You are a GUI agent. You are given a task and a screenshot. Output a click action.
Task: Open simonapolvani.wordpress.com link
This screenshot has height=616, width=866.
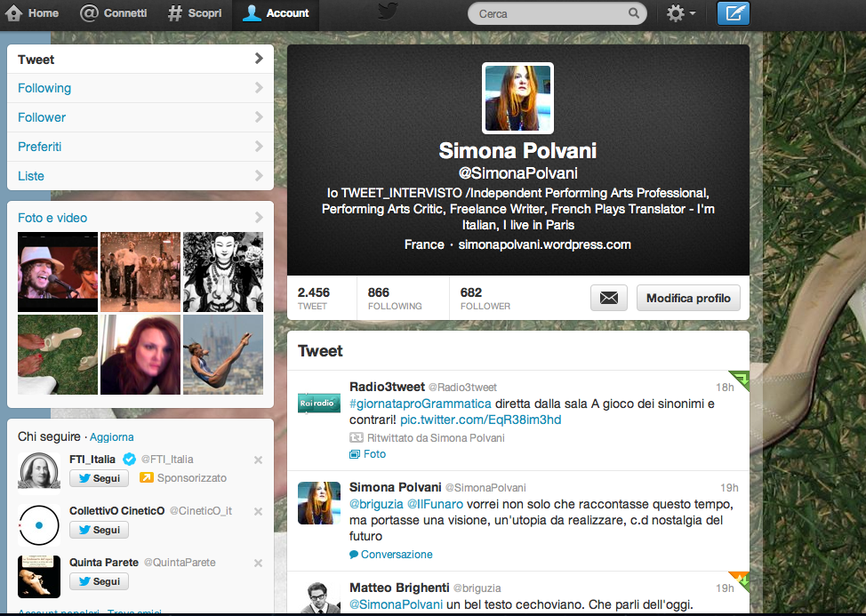coord(544,244)
